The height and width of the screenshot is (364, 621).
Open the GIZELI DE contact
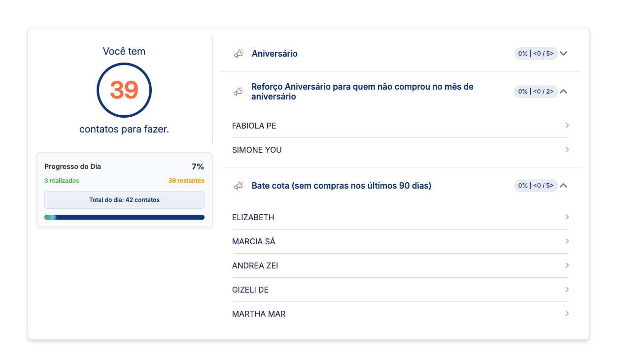(x=250, y=290)
